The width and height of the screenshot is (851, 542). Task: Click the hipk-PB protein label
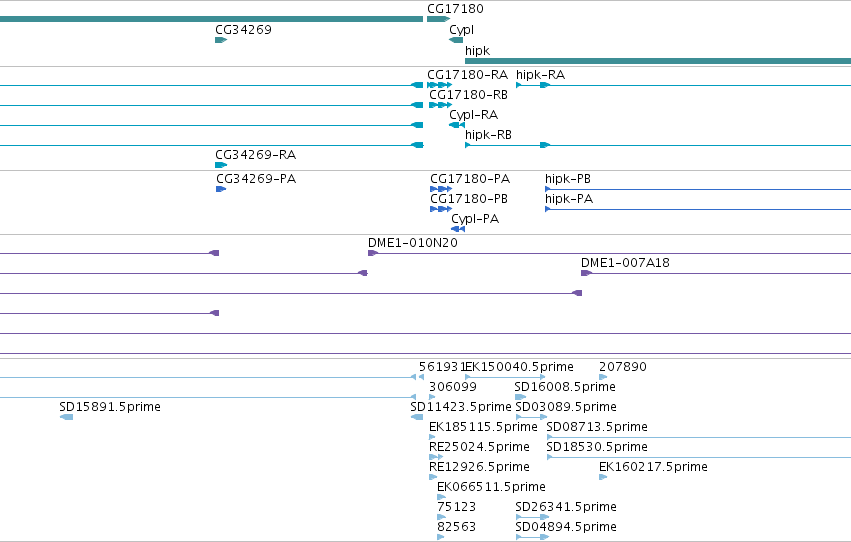[x=568, y=179]
